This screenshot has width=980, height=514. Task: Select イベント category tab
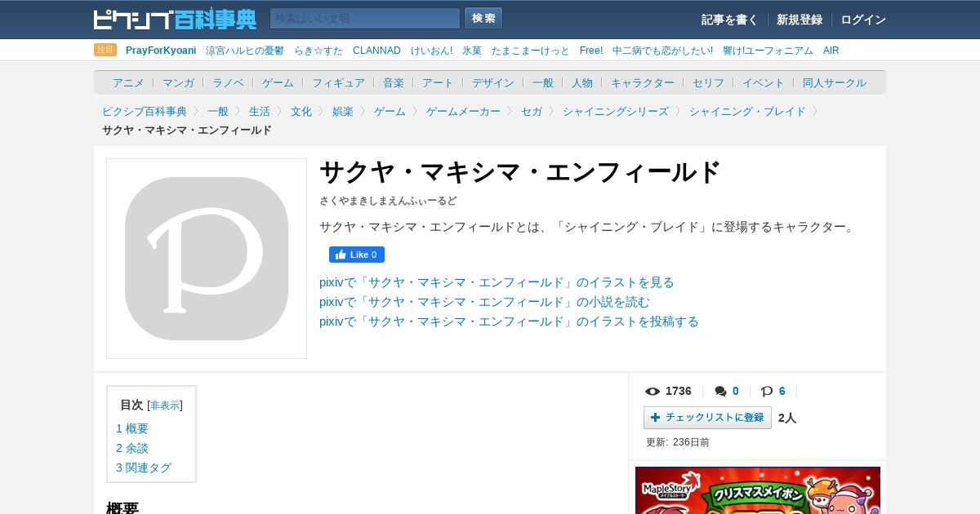point(764,82)
